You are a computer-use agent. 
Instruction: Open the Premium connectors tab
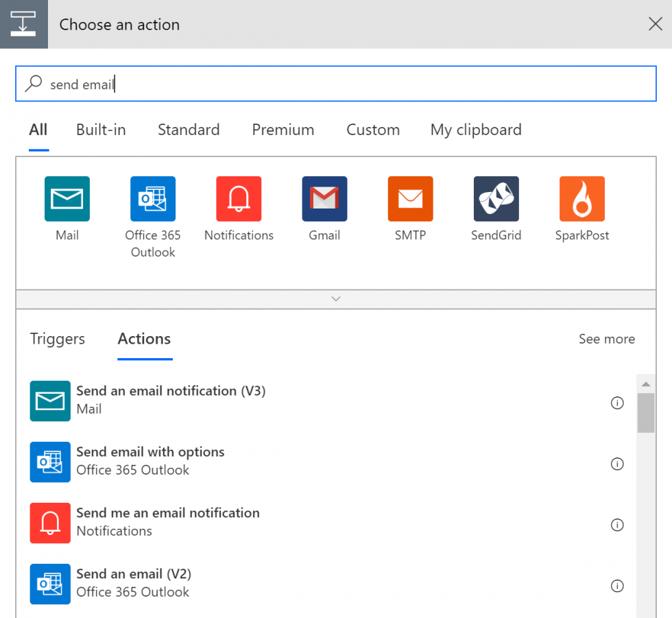coord(283,130)
